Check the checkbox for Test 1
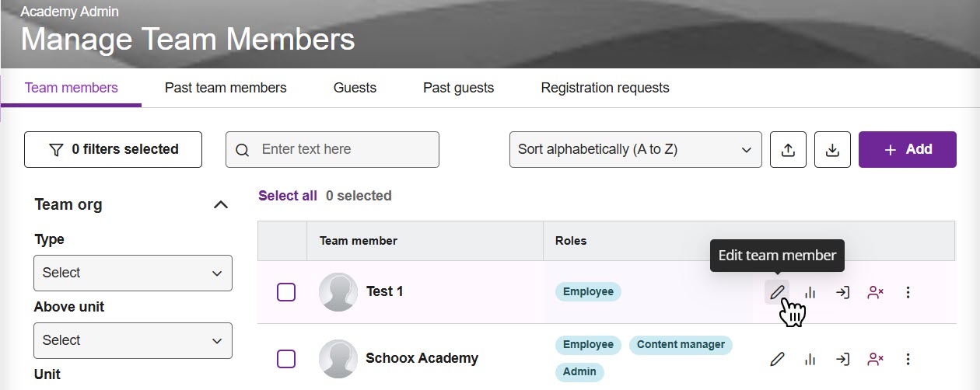The image size is (980, 390). pos(286,292)
